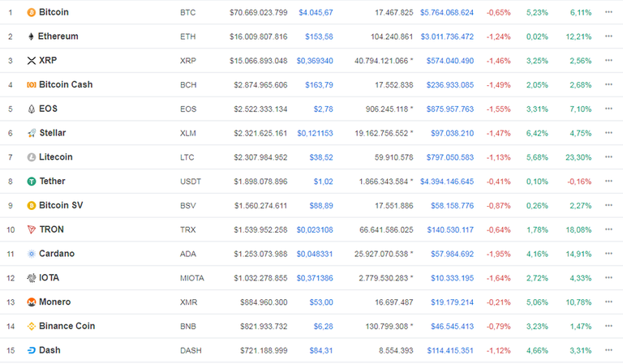Click Stellar circulating supply 19.162.756.552
This screenshot has height=364, width=623.
click(381, 134)
